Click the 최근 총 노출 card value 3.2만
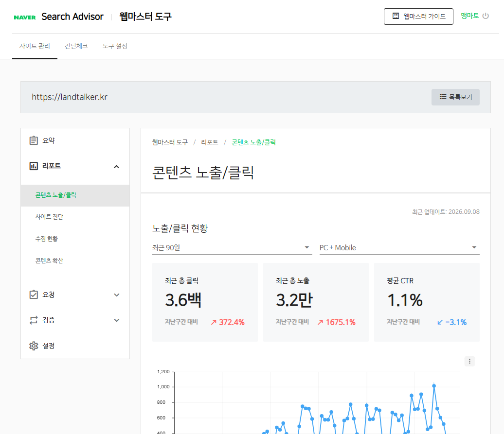 click(x=294, y=300)
